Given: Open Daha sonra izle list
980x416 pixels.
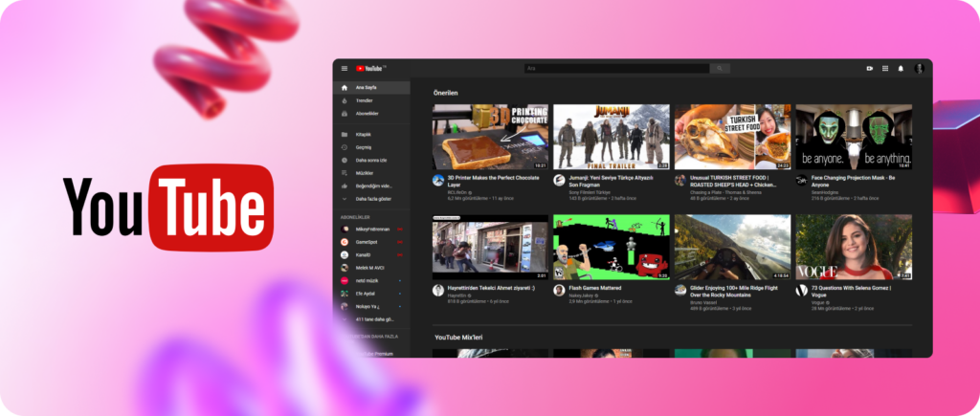Looking at the screenshot, I should pyautogui.click(x=371, y=161).
